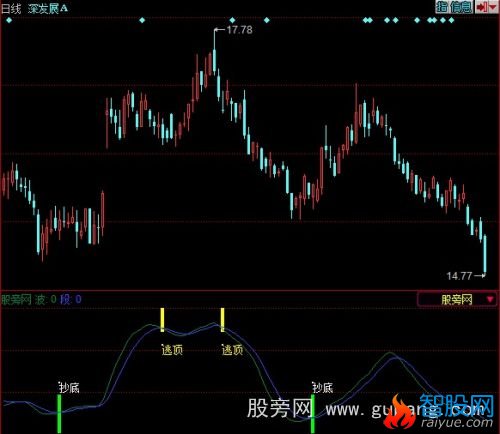Viewport: 500px width, 434px height.
Task: Click the 日线 daily period label
Action: 11,8
